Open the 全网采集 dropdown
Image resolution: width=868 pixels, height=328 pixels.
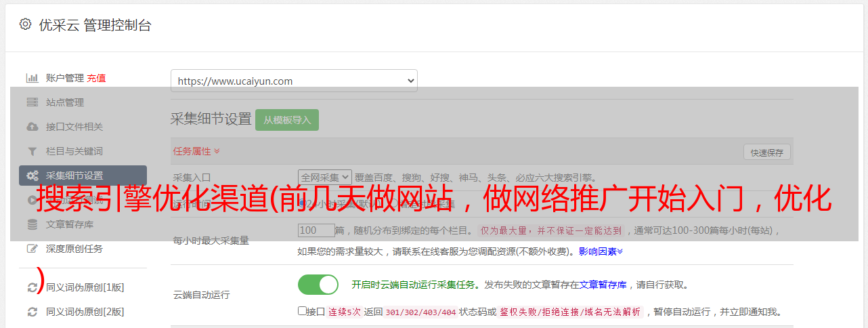(325, 177)
